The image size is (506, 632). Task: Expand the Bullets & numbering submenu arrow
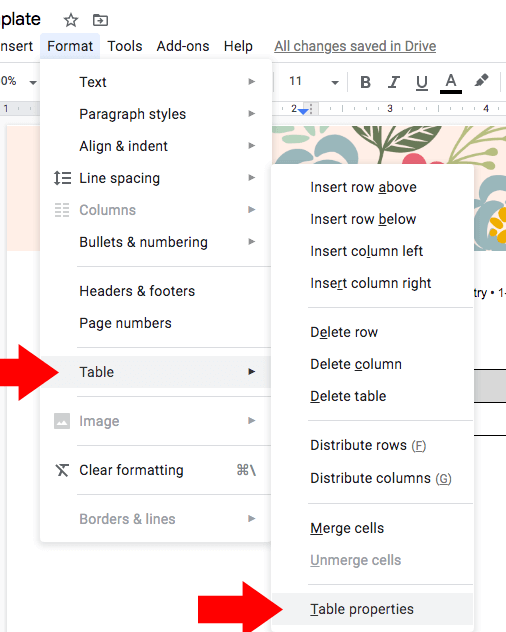[x=252, y=242]
